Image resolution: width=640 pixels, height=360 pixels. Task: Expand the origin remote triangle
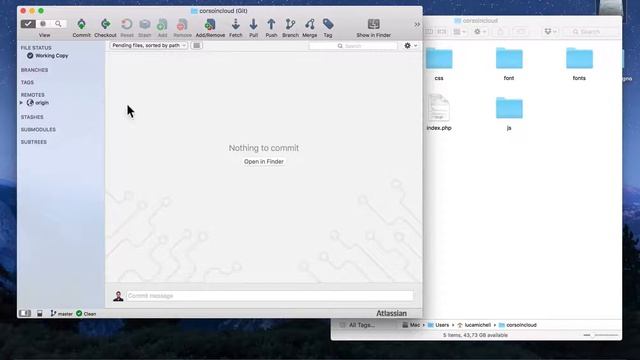[x=21, y=103]
